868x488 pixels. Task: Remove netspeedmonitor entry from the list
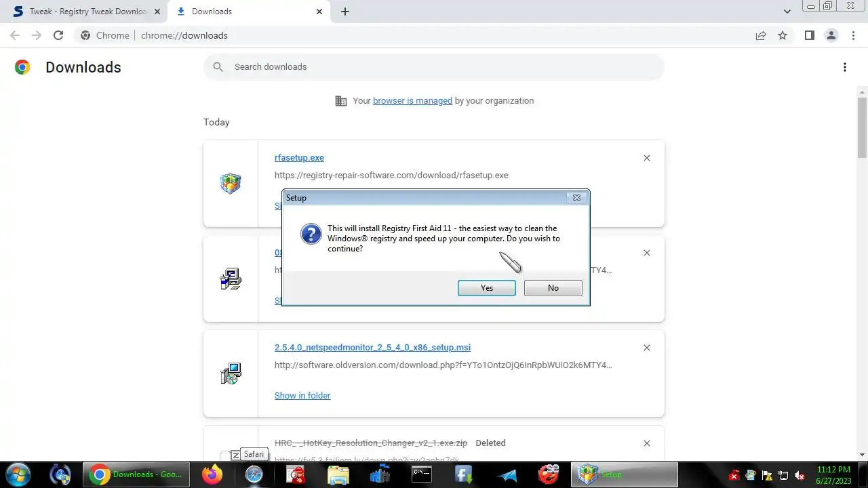646,348
